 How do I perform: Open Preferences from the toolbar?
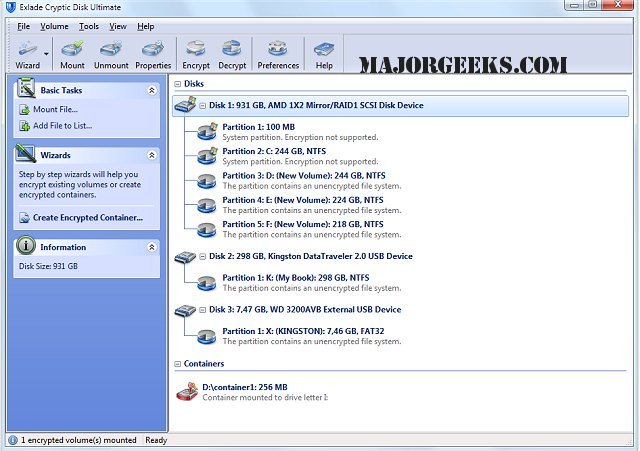pos(278,54)
